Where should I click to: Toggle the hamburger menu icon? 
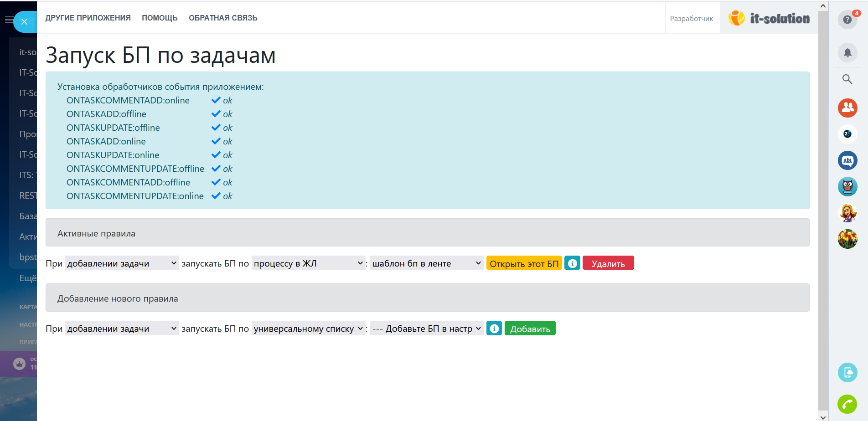(x=8, y=20)
